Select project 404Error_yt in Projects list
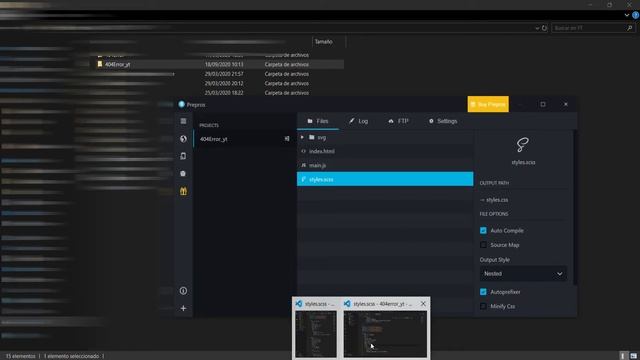The width and height of the screenshot is (640, 360). click(245, 139)
